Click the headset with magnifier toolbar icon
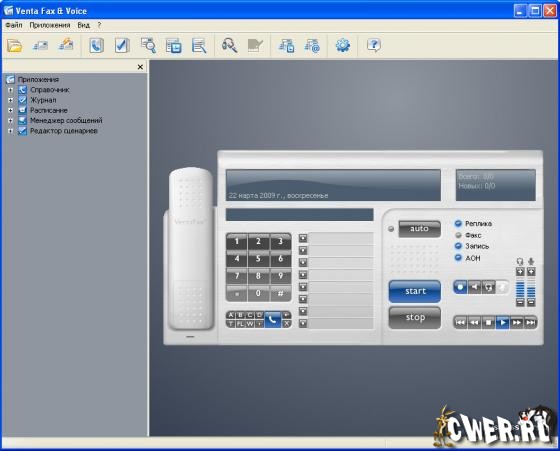The image size is (560, 451). pos(229,46)
